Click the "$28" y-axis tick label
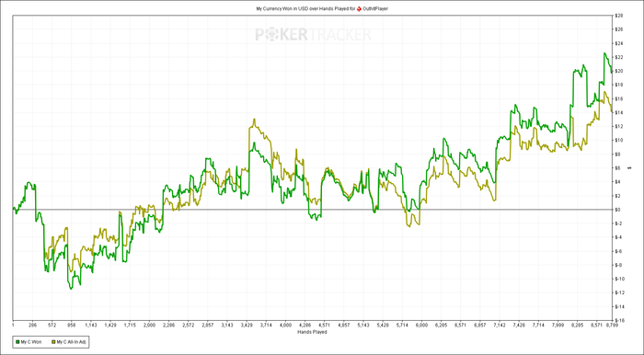The image size is (644, 355). [620, 16]
